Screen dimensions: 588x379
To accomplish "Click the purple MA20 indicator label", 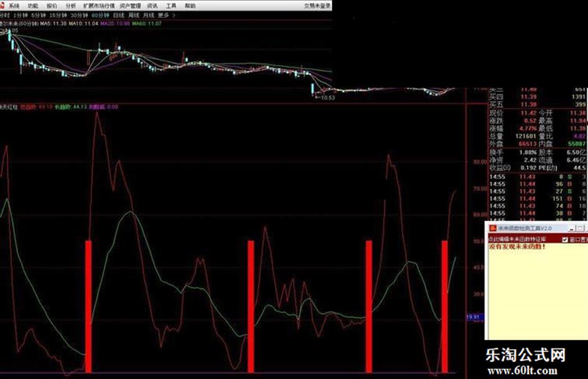I will click(x=115, y=23).
